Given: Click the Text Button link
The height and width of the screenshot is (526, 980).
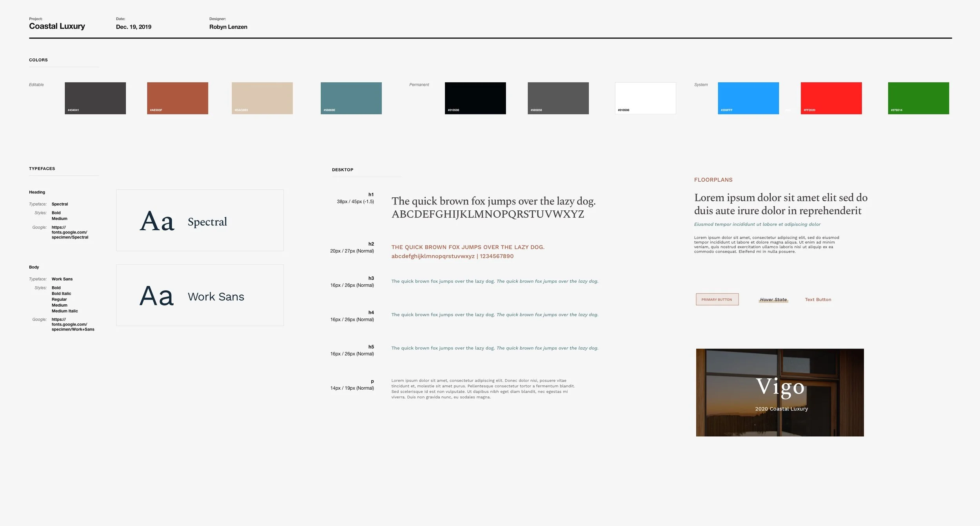Looking at the screenshot, I should coord(818,300).
